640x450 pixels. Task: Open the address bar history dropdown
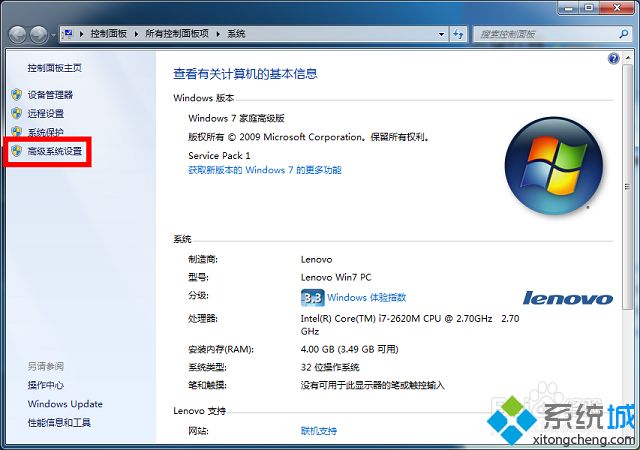(441, 34)
